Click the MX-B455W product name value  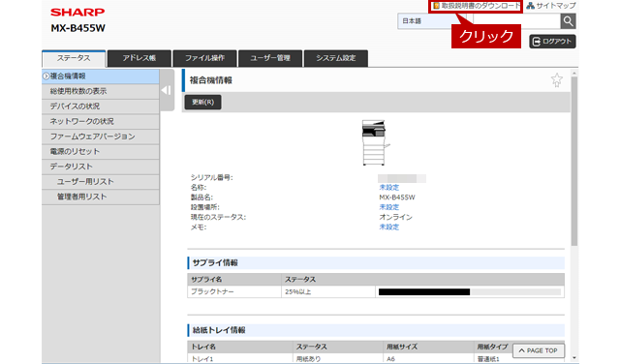[397, 197]
